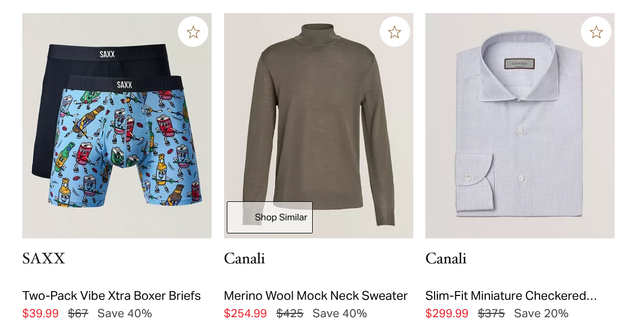This screenshot has width=644, height=327.
Task: Click the $299.99 sale price
Action: tap(447, 313)
